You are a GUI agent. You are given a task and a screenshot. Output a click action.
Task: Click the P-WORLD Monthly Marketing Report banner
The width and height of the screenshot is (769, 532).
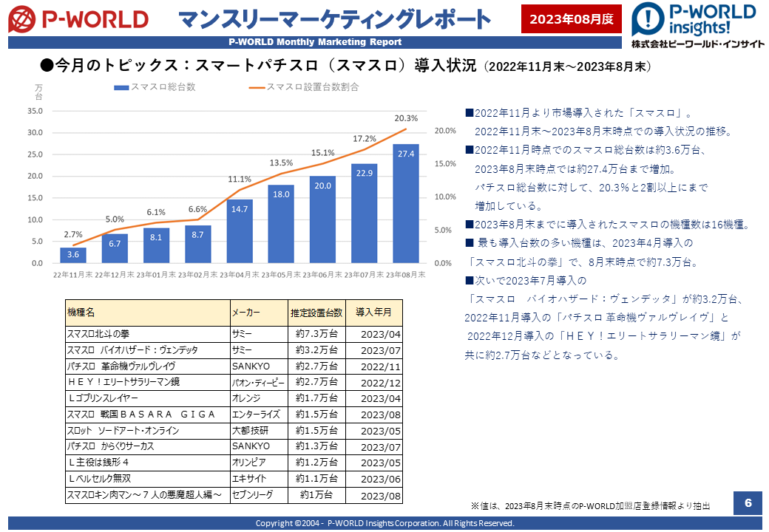315,42
